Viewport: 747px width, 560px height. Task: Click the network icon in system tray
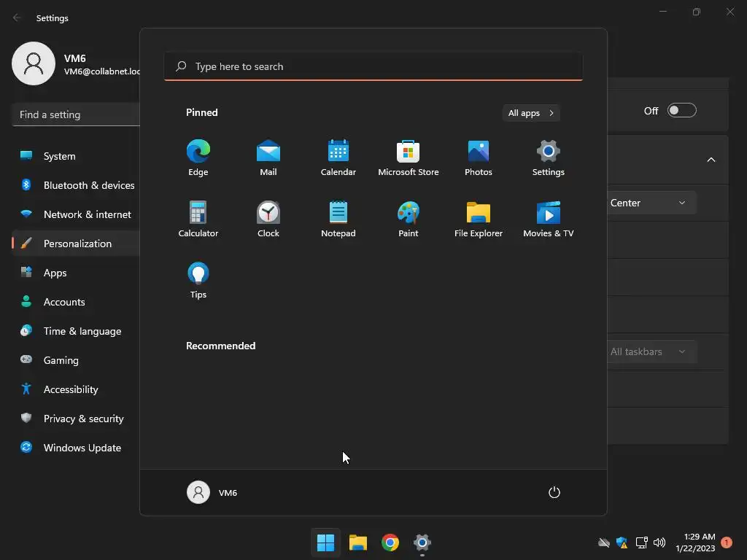(x=642, y=542)
